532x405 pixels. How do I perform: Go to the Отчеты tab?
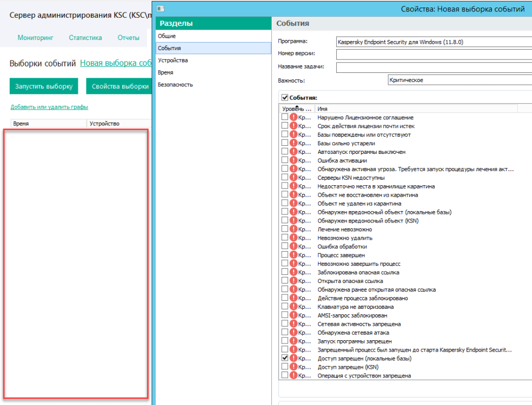pos(129,38)
